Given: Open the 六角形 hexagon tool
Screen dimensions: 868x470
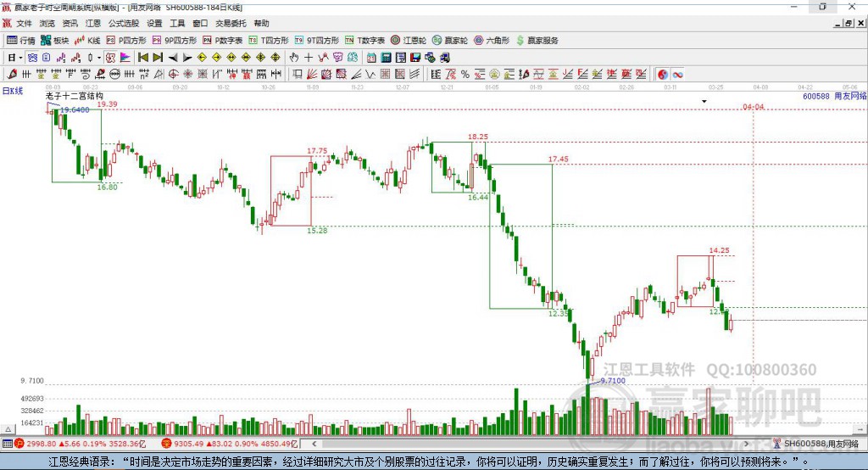Looking at the screenshot, I should click(492, 41).
